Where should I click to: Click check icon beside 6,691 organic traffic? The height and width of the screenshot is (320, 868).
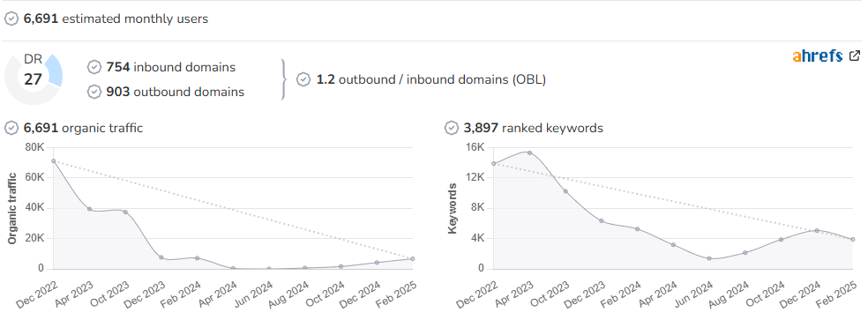11,129
